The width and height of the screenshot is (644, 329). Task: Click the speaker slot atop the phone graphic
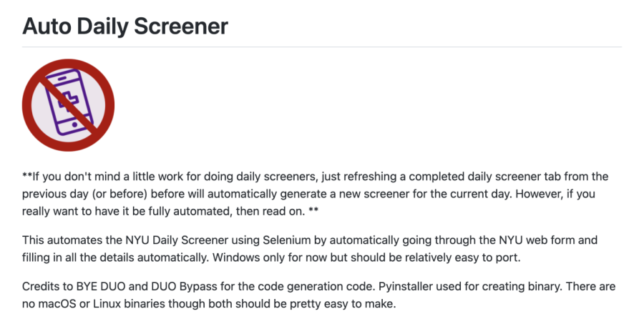tap(62, 79)
